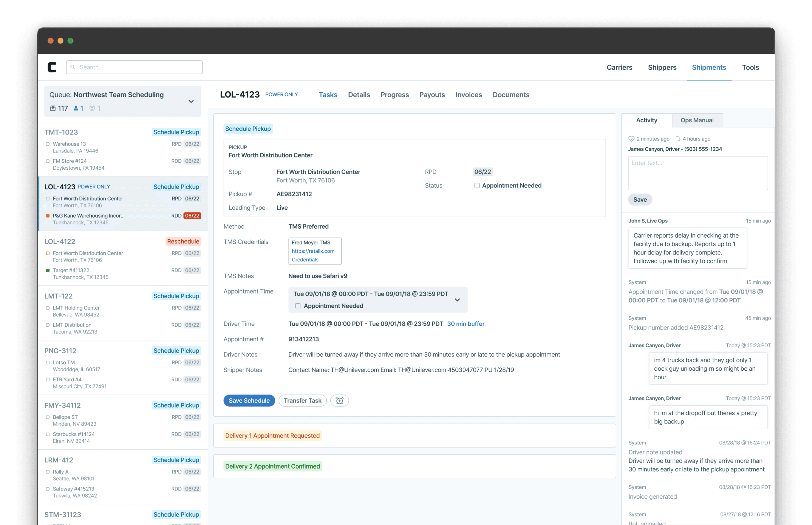
Task: Click John S, Live Ops message about carrier delay
Action: [x=687, y=248]
